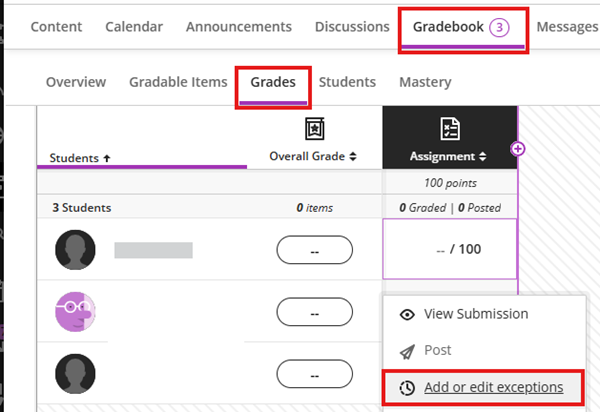Image resolution: width=600 pixels, height=412 pixels.
Task: Click the Assignment column icon
Action: click(x=449, y=129)
